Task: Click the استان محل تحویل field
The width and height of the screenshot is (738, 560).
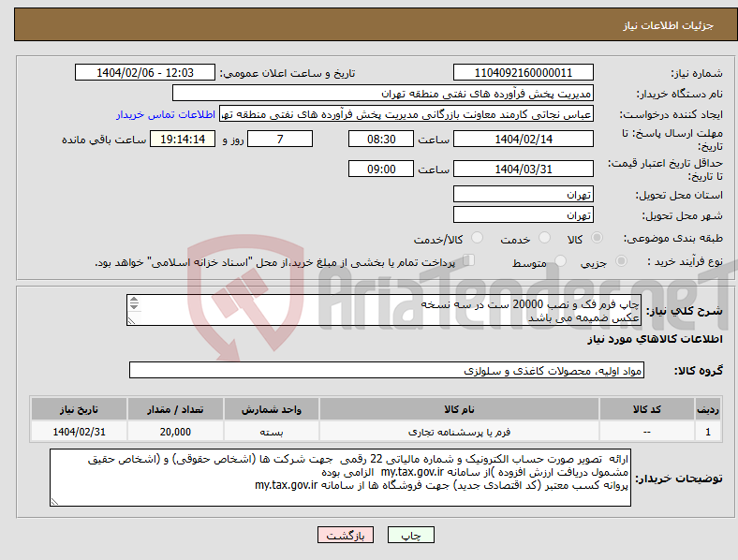Action: (x=524, y=194)
